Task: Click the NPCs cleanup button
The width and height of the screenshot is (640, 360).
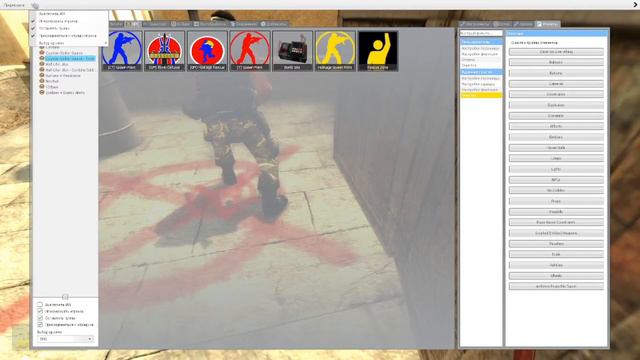Action: pos(556,180)
